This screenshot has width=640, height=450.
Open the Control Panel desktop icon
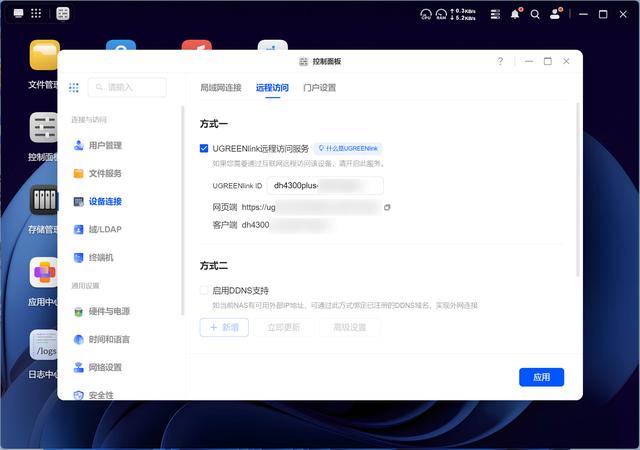click(44, 127)
